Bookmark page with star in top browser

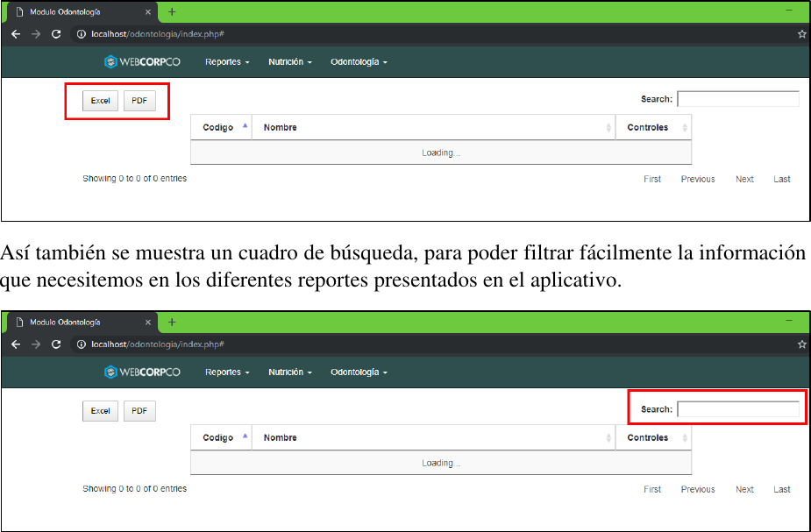click(801, 34)
